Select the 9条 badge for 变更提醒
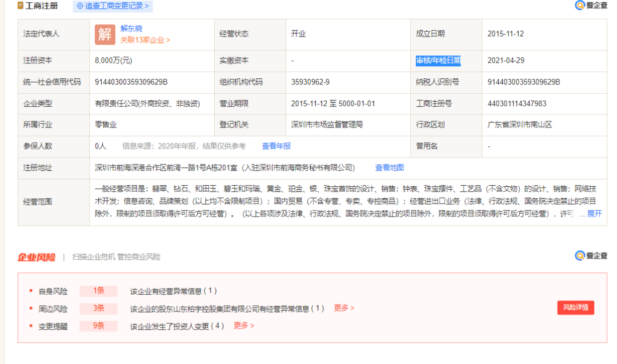This screenshot has width=617, height=364. tap(98, 326)
